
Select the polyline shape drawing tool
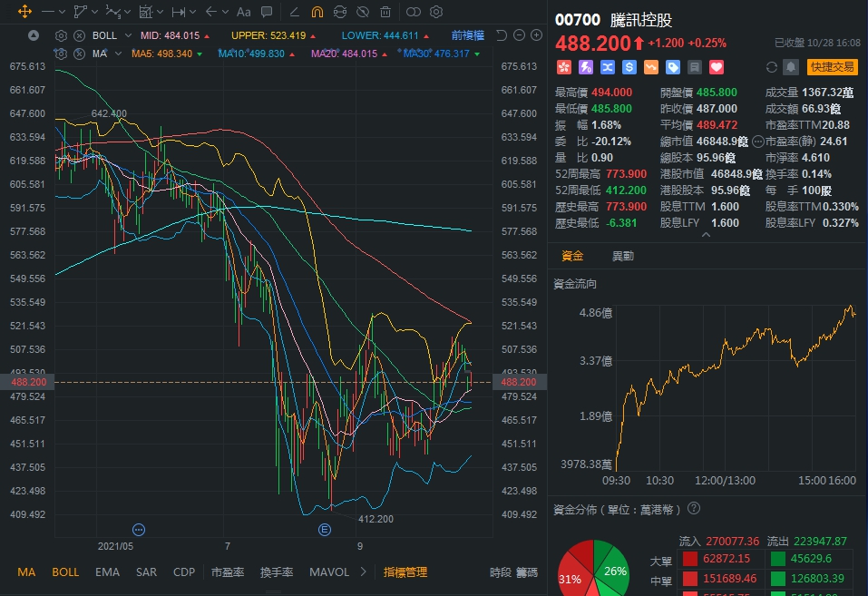[80, 12]
